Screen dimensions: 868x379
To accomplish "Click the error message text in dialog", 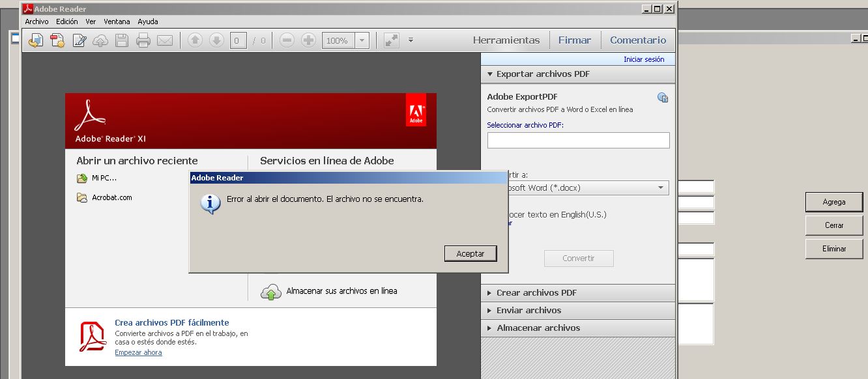I will coord(325,199).
